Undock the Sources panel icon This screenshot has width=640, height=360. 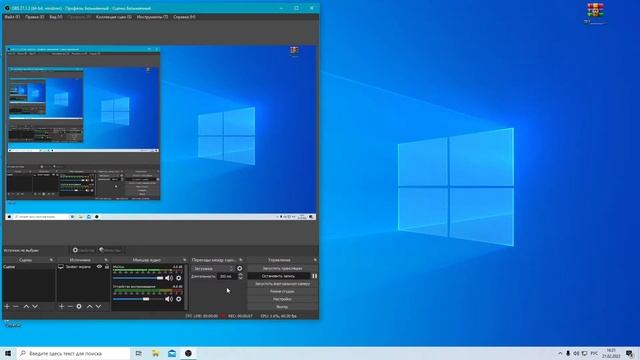point(106,260)
